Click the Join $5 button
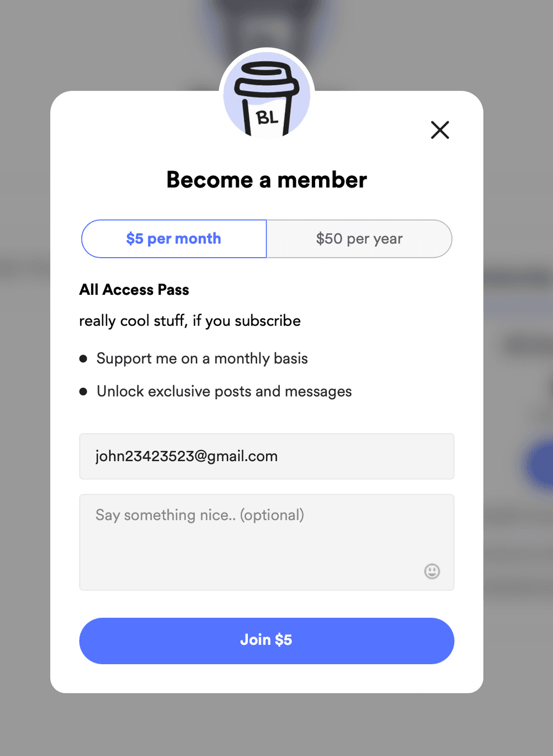 click(267, 640)
